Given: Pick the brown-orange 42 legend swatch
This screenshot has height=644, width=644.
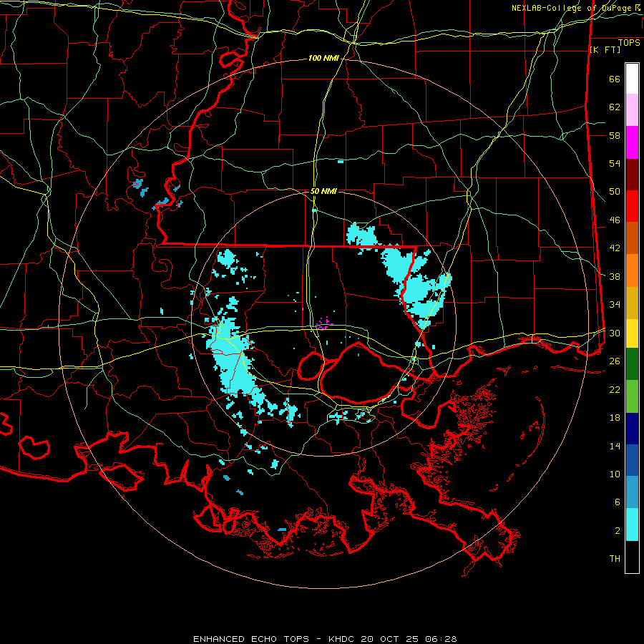Looking at the screenshot, I should click(632, 238).
